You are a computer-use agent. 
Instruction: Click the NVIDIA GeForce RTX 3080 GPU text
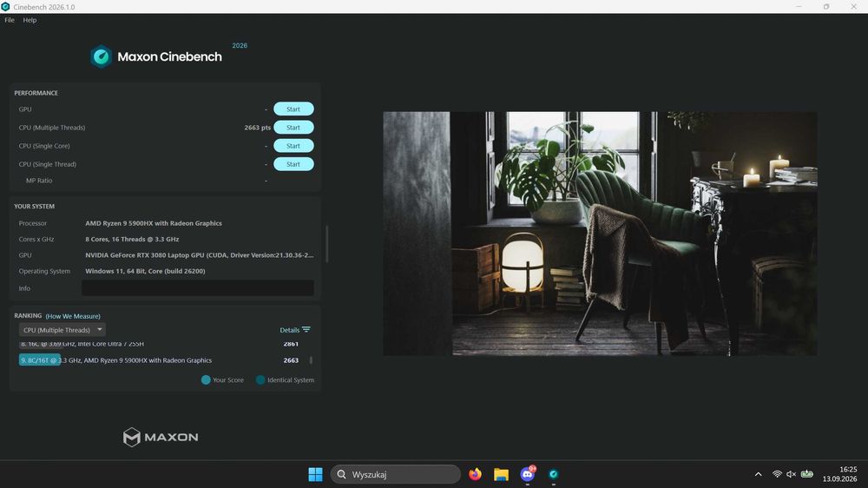pos(200,255)
